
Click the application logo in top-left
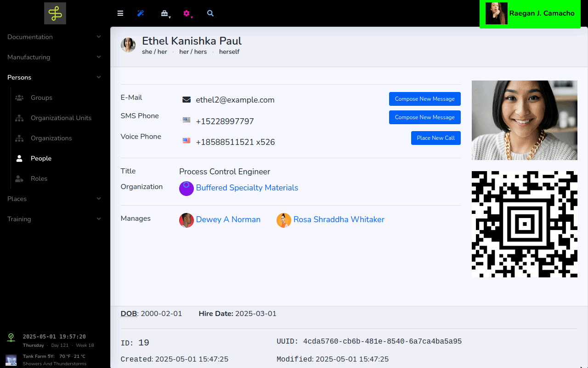pyautogui.click(x=55, y=13)
